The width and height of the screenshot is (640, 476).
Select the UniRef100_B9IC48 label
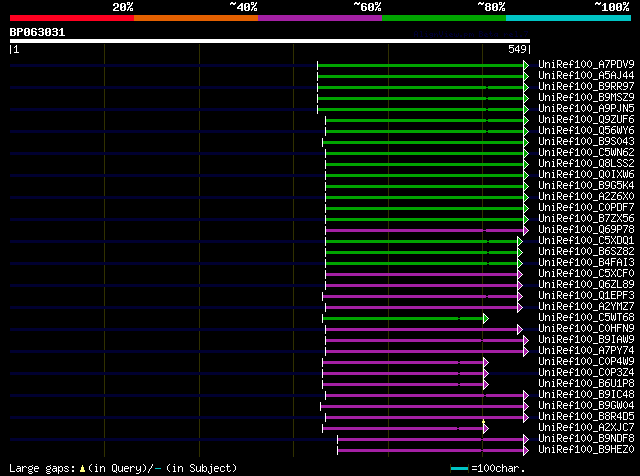tap(586, 395)
